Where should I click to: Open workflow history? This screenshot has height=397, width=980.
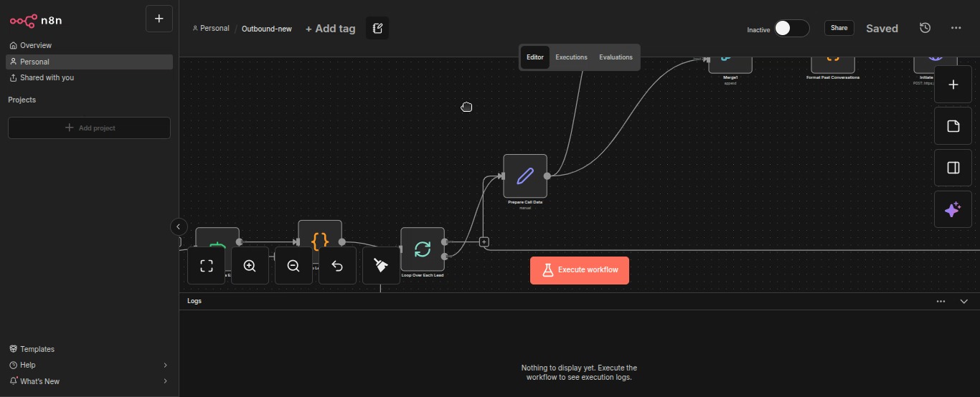pos(925,28)
